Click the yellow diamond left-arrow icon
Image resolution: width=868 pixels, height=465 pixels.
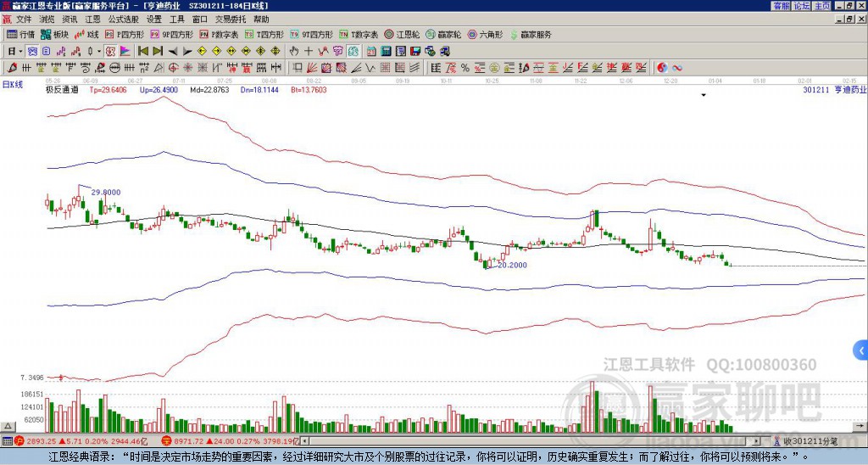(202, 52)
